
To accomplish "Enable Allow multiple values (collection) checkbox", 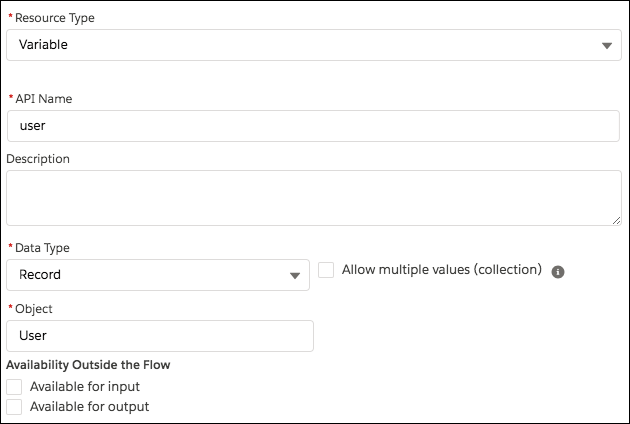I will (x=326, y=270).
